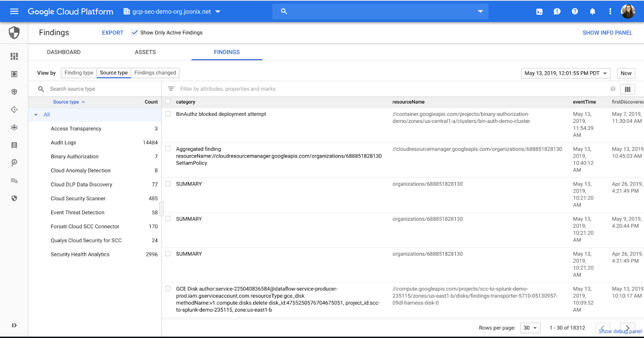View by Findings changed
The height and width of the screenshot is (338, 644).
pyautogui.click(x=155, y=73)
